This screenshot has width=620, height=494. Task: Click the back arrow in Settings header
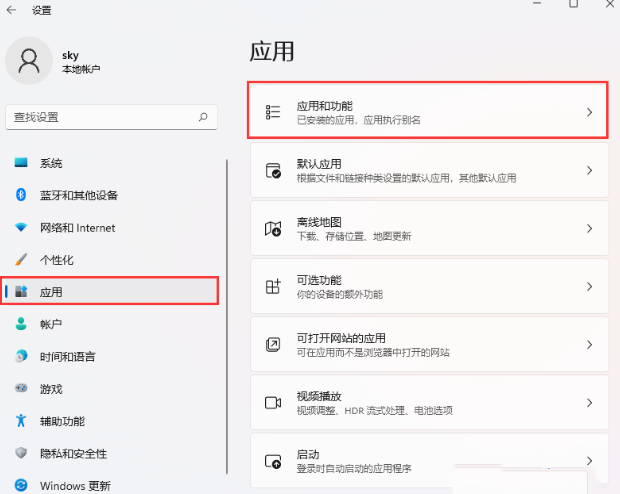(x=11, y=10)
